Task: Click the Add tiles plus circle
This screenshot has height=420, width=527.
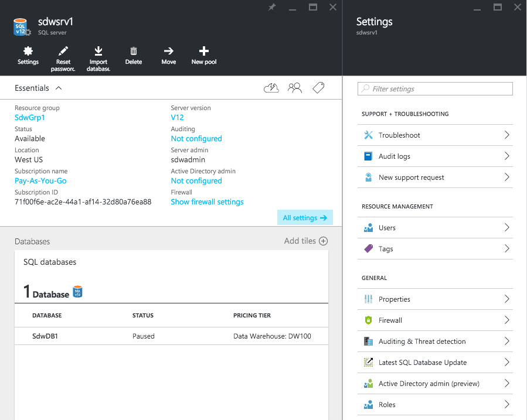Action: [x=324, y=241]
